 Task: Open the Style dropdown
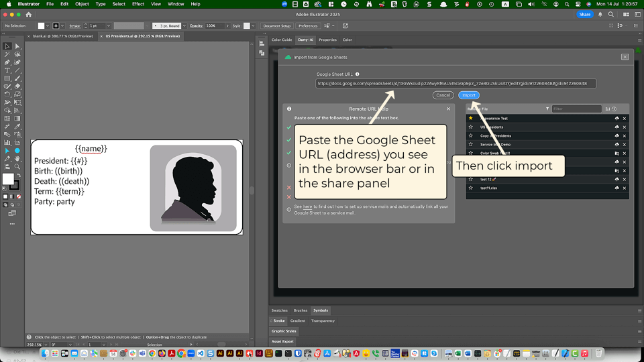[253, 26]
